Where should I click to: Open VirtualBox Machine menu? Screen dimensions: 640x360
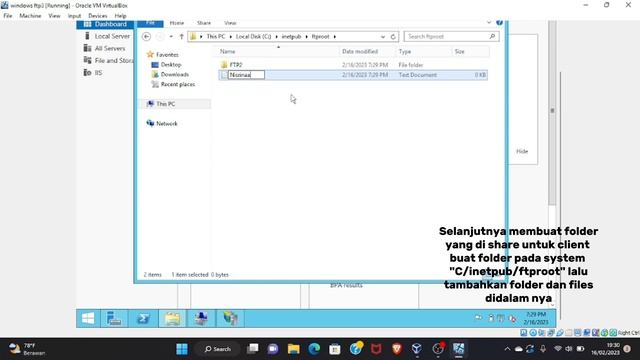[30, 16]
